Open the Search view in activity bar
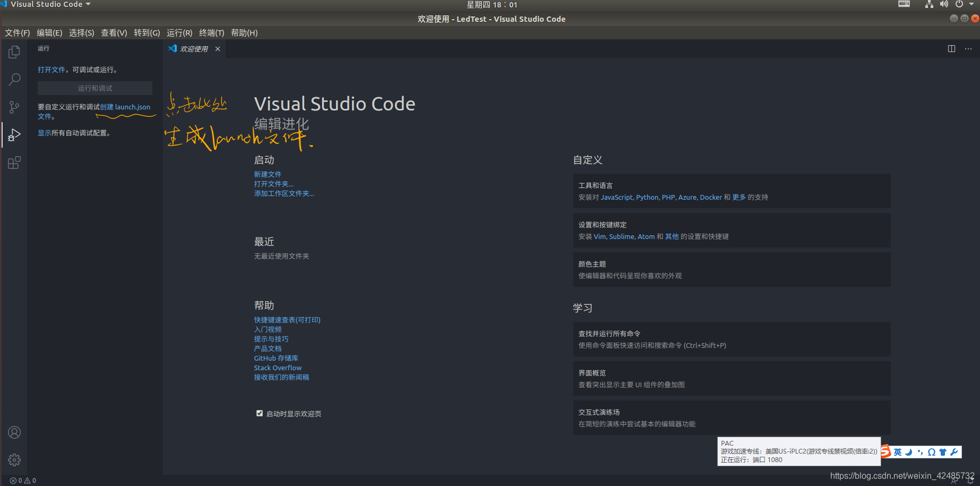Screen dimensions: 980x486 coord(14,80)
